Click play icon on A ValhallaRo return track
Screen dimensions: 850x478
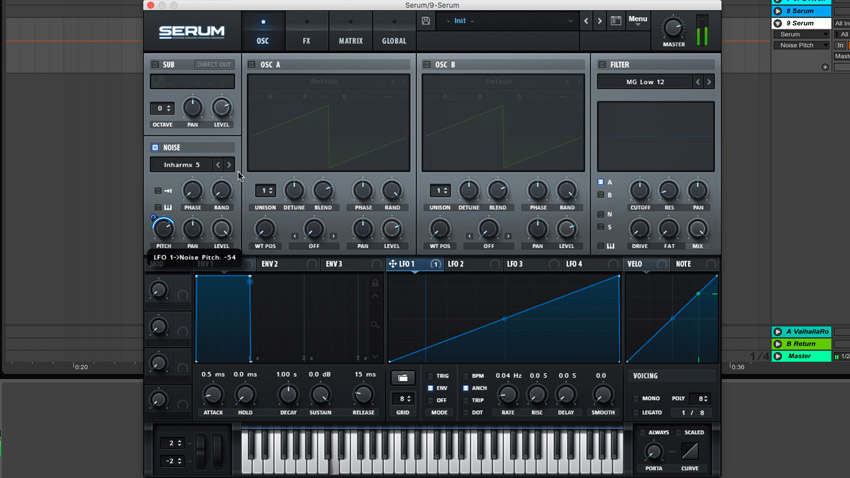pyautogui.click(x=778, y=332)
